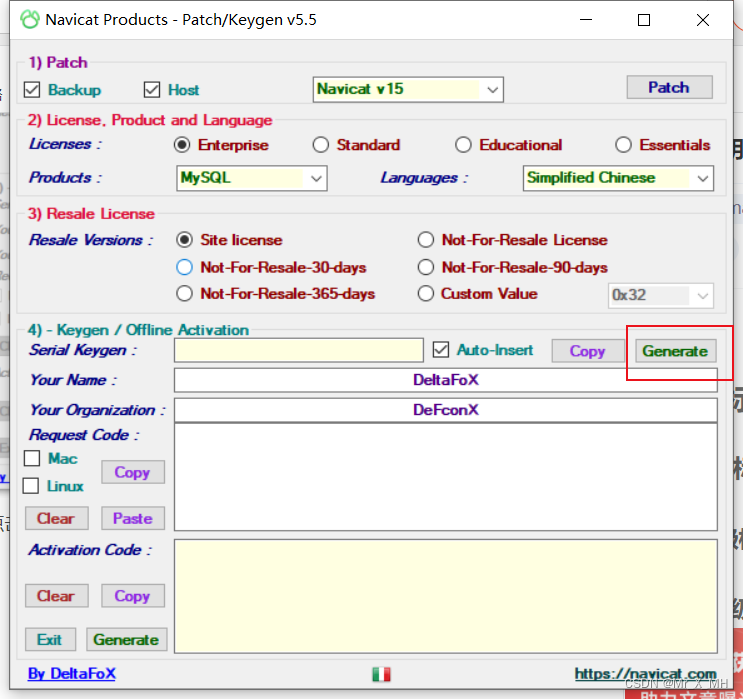743x699 pixels.
Task: Open the Navicat v15 version dropdown
Action: tap(408, 89)
